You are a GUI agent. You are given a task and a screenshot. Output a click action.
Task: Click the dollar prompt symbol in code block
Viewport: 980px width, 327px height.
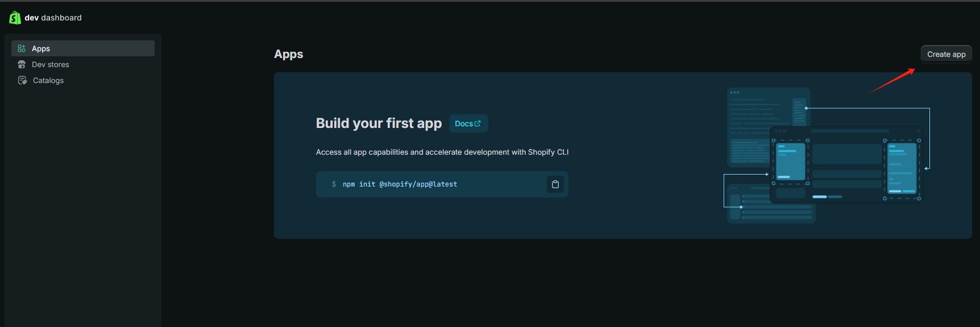coord(334,184)
